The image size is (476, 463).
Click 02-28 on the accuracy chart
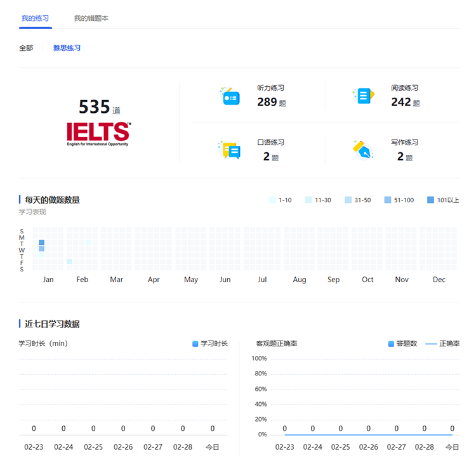[x=425, y=447]
